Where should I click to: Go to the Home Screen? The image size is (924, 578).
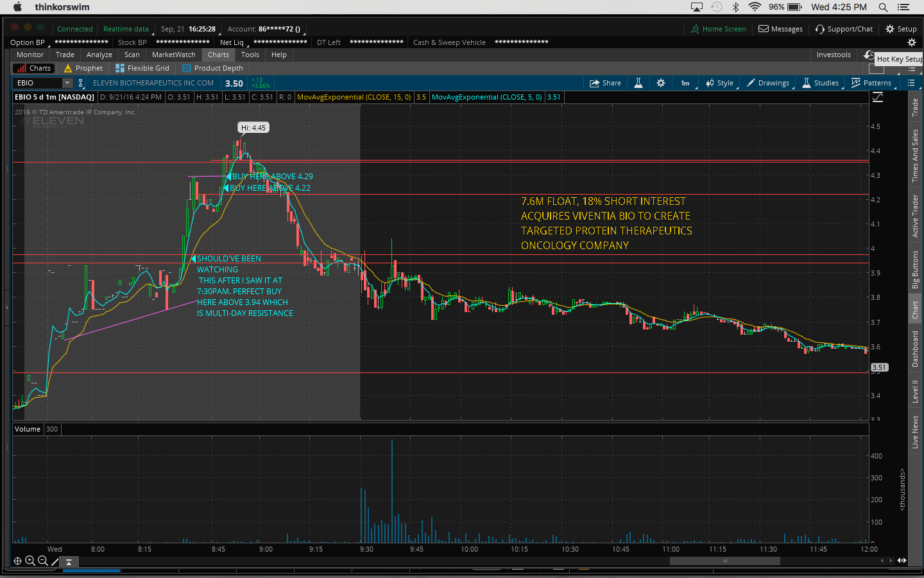coord(719,29)
